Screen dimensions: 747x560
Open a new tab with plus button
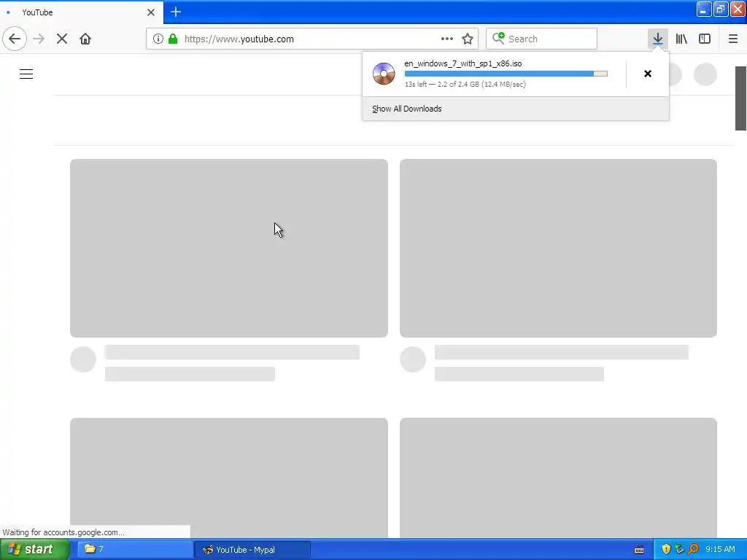pos(176,12)
